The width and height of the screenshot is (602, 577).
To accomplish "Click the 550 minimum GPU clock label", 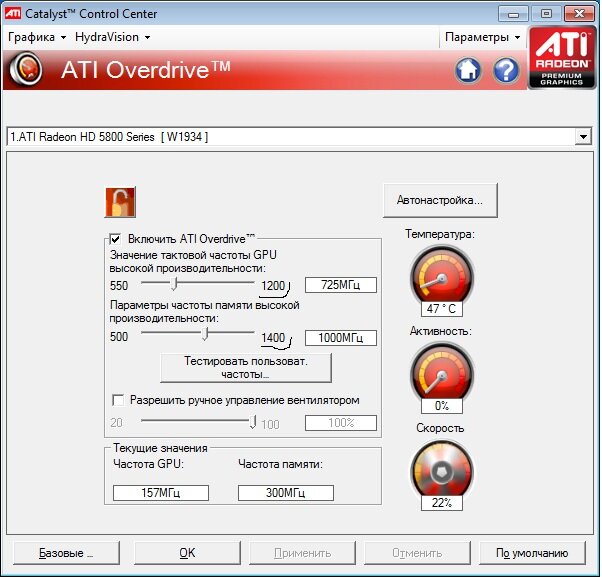I will pos(119,286).
